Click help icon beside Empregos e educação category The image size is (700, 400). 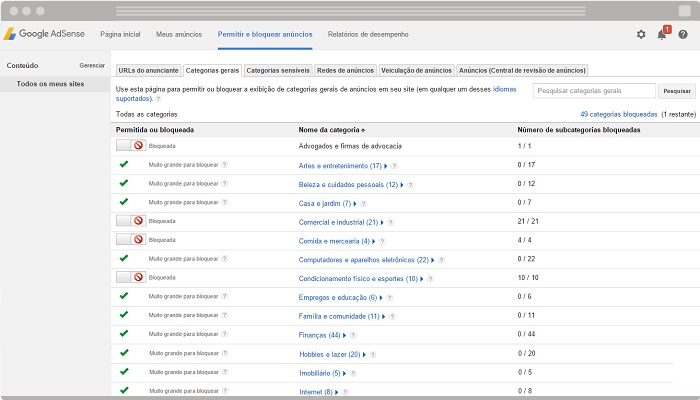(x=389, y=298)
